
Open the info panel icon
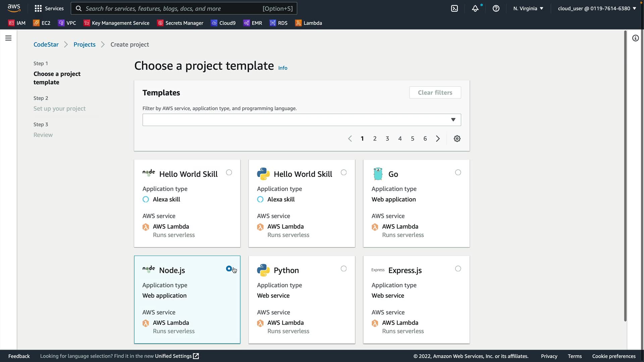635,38
